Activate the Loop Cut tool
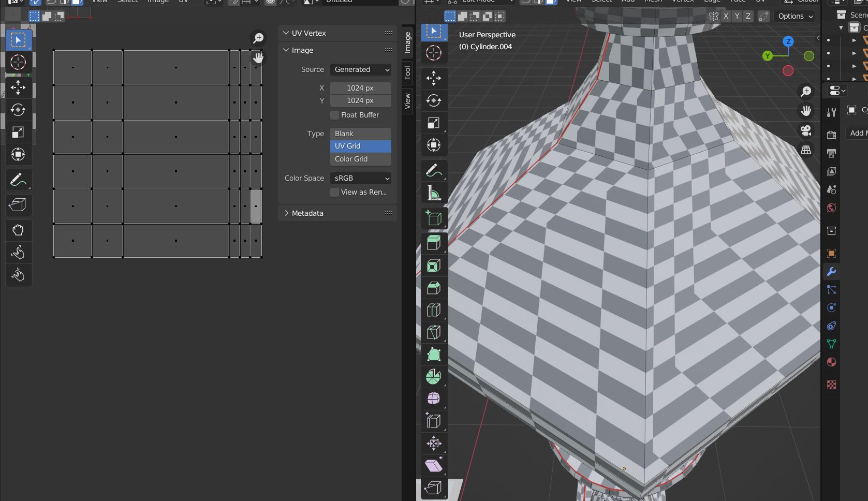The height and width of the screenshot is (501, 868). tap(434, 310)
